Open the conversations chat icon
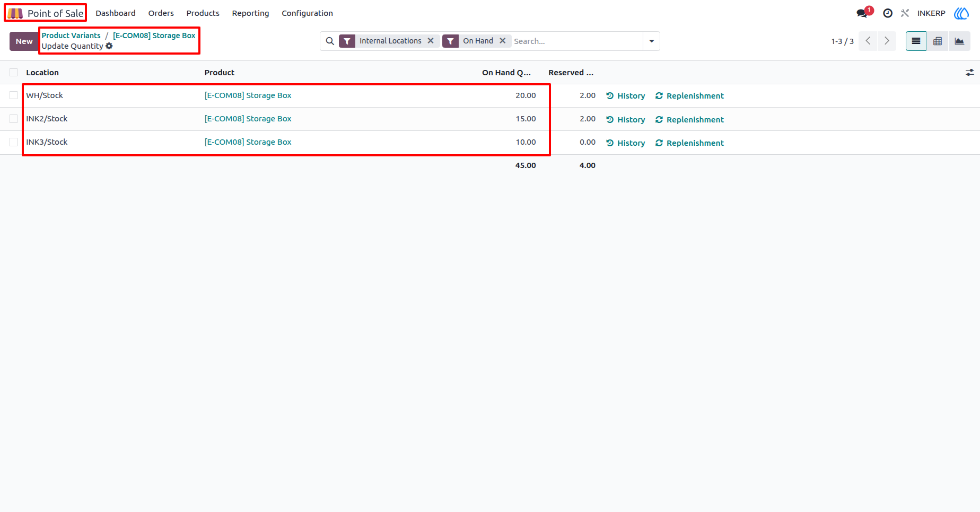This screenshot has width=980, height=512. click(x=862, y=13)
